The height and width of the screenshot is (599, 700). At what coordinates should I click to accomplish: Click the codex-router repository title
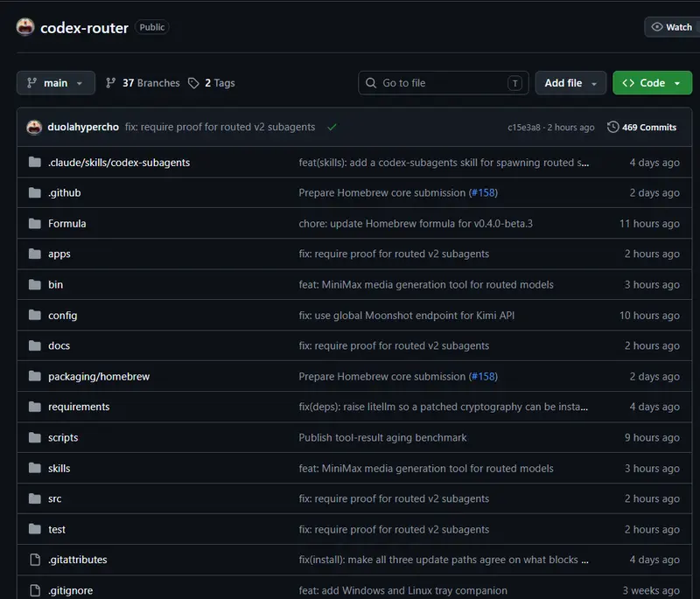[x=84, y=28]
